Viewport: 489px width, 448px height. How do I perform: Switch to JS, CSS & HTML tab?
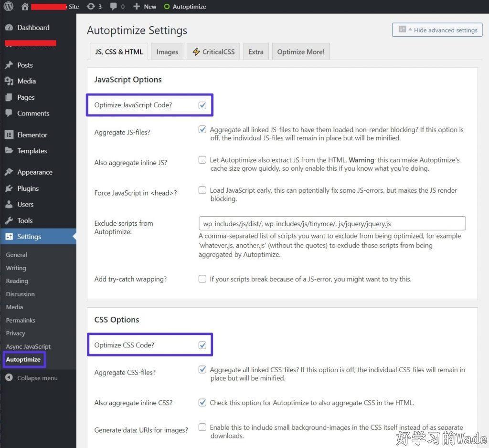[119, 52]
